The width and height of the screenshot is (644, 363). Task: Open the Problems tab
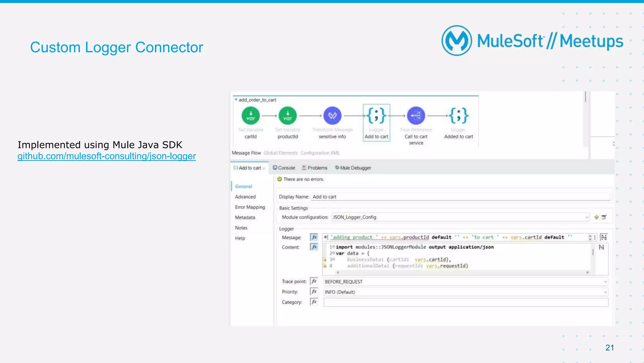click(314, 168)
